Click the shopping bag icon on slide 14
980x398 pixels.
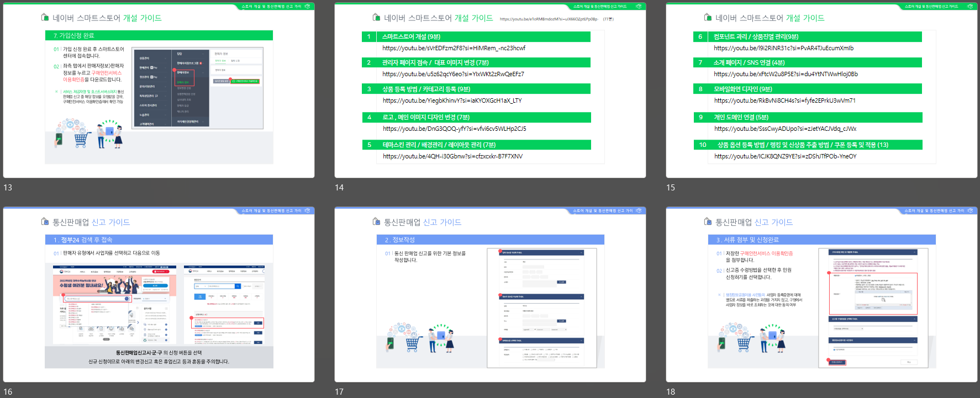coord(376,18)
